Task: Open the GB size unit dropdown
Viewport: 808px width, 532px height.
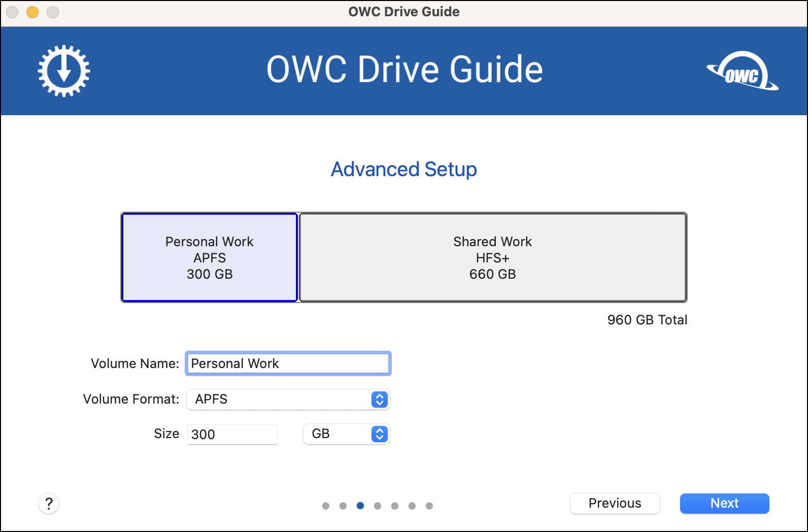Action: 346,434
